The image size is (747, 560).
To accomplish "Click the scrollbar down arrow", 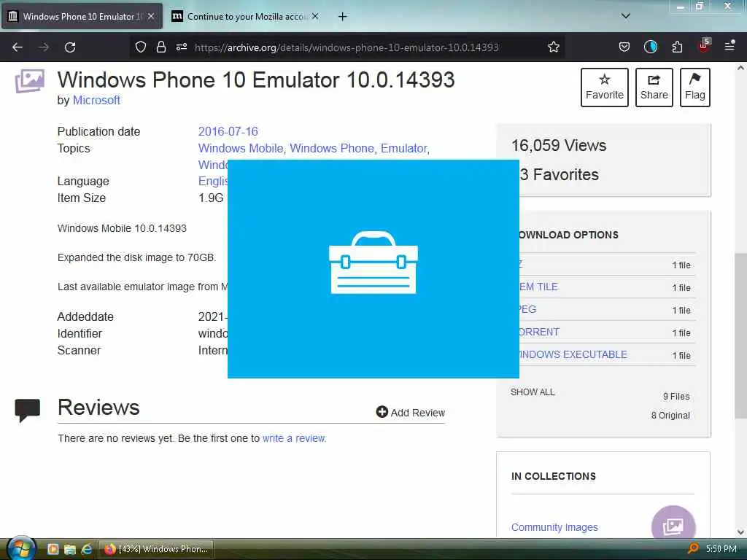I will [x=740, y=532].
